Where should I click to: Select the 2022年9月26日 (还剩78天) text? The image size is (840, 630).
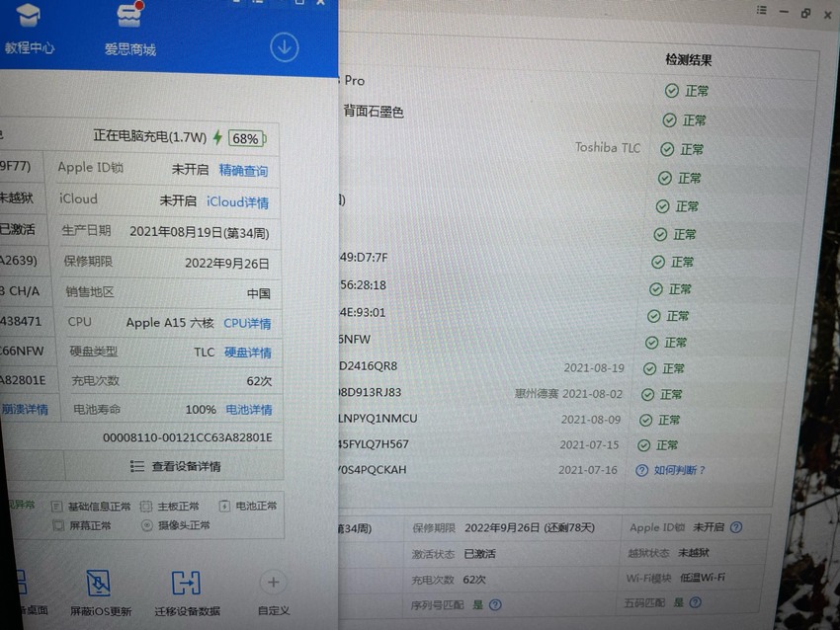point(530,527)
